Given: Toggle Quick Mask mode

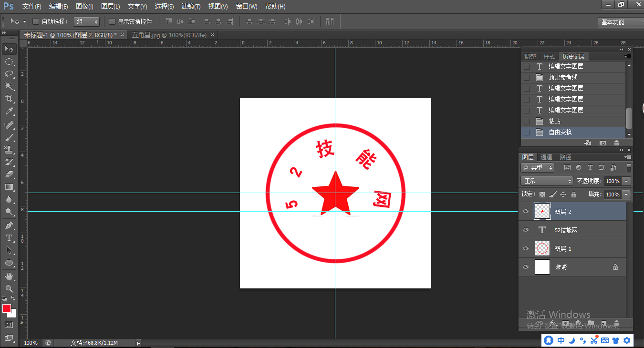Looking at the screenshot, I should 9,325.
